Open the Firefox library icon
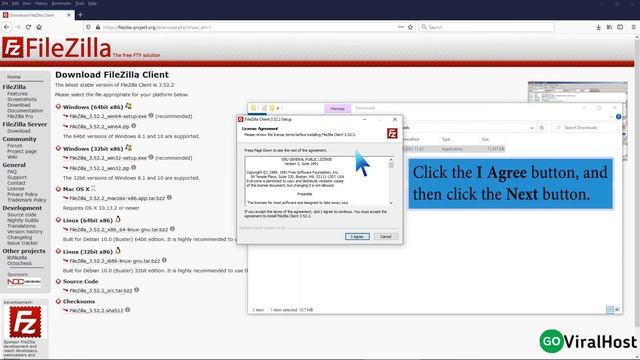 [609, 27]
